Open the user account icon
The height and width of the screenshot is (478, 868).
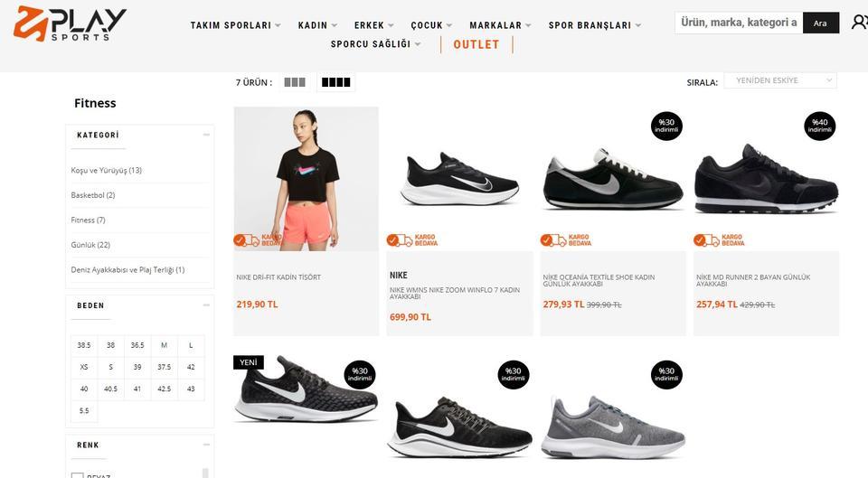860,22
